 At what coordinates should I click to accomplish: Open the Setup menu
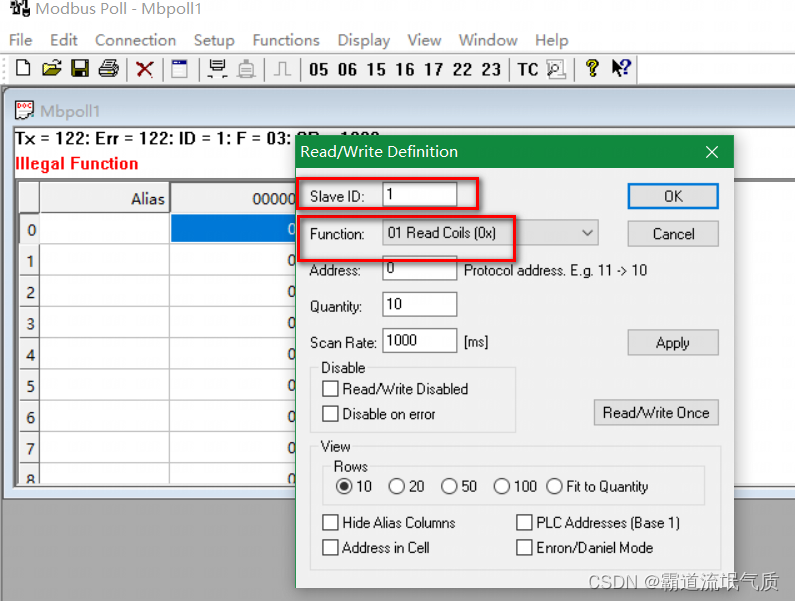(214, 40)
